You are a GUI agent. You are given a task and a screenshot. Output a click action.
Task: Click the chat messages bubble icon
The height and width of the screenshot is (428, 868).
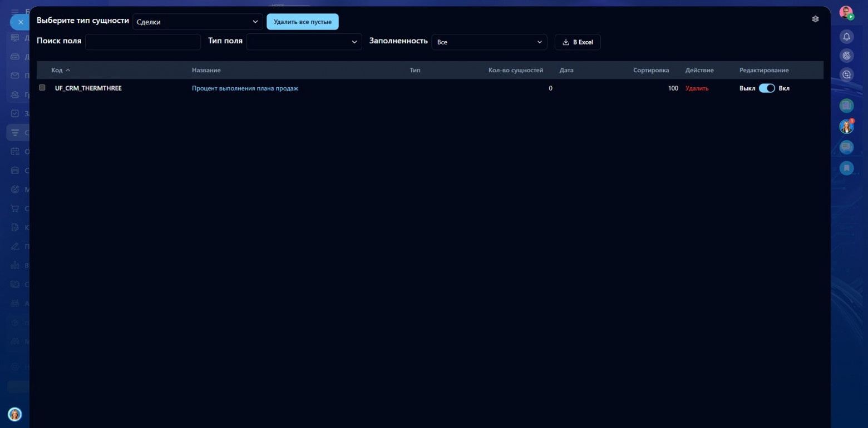(846, 147)
